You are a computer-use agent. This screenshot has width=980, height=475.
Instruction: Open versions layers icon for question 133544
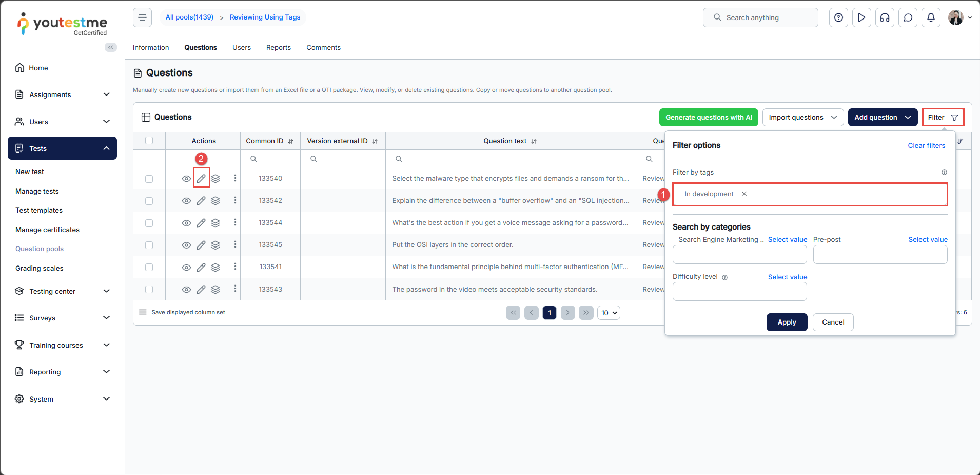[x=215, y=223]
